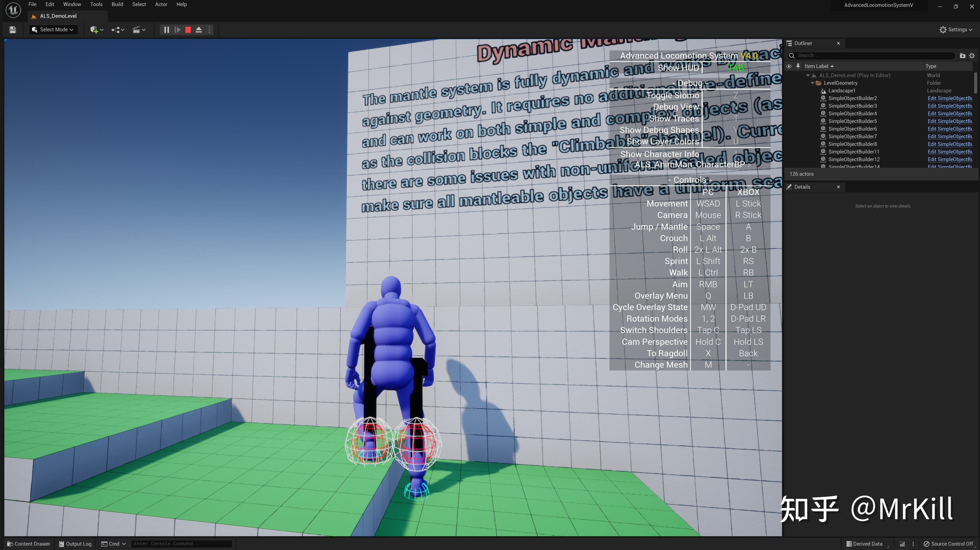Click the Save Current Level icon
Image resolution: width=980 pixels, height=550 pixels.
point(12,29)
